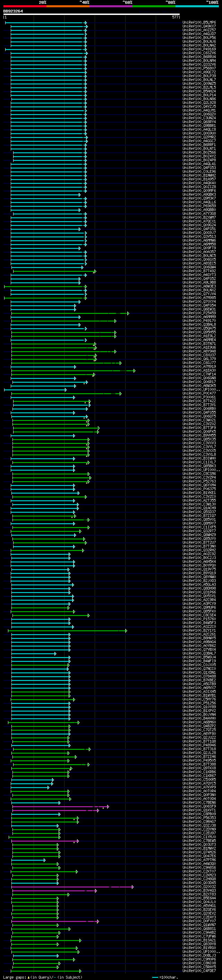Select the UniRef100_Q3BAL7 label
Screen dimensions: 222x980
tap(199, 653)
